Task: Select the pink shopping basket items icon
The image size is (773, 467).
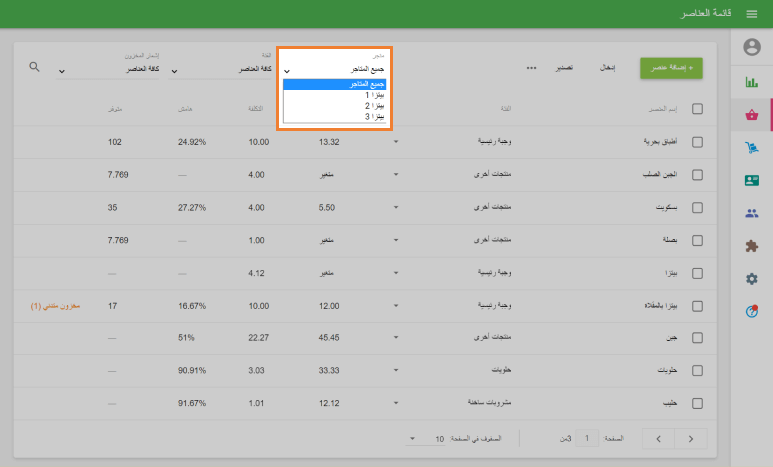Action: 752,115
